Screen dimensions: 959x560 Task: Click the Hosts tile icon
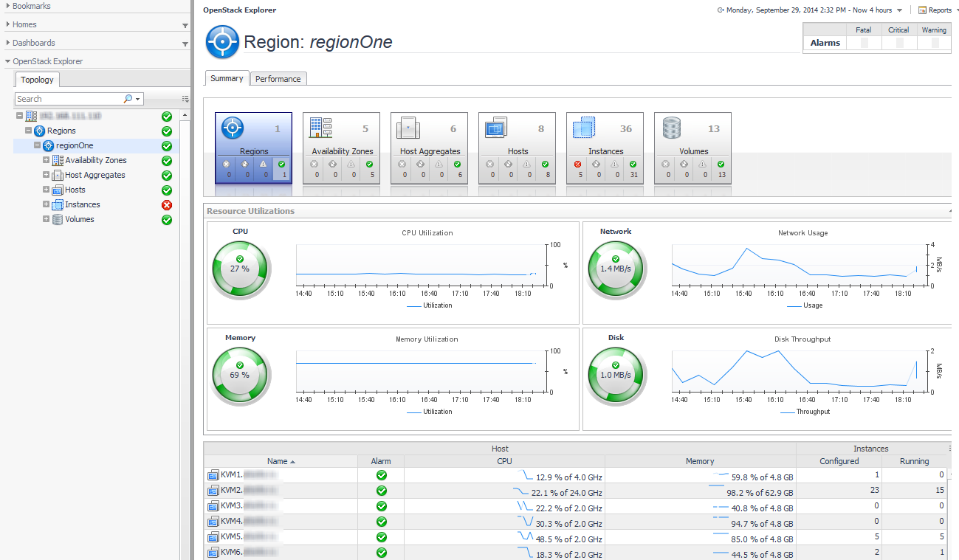pos(496,128)
